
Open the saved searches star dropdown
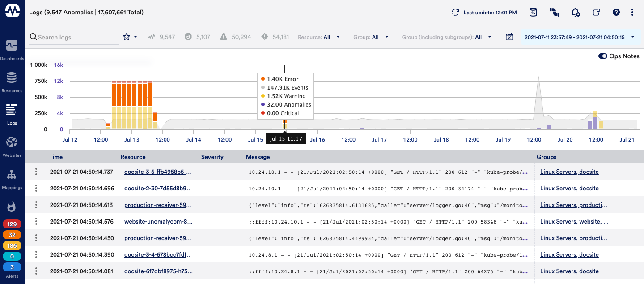tap(130, 37)
